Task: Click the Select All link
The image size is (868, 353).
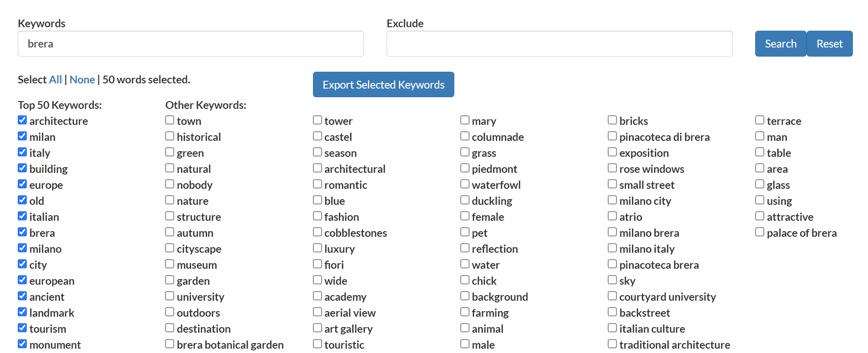Action: coord(55,80)
